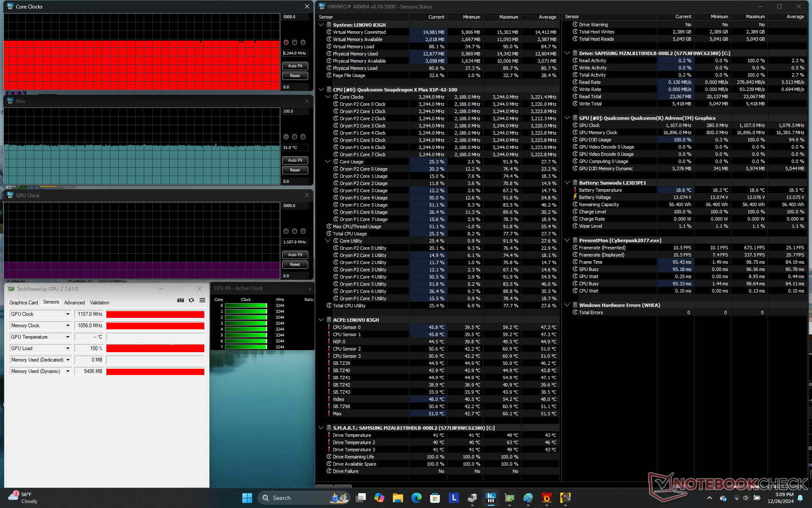Open Memory Used (Dedicated) dropdown
Viewport: 812px width, 508px height.
pyautogui.click(x=68, y=360)
